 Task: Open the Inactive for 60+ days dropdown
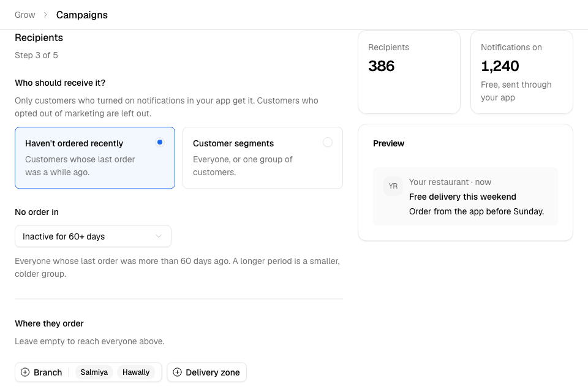[x=93, y=236]
